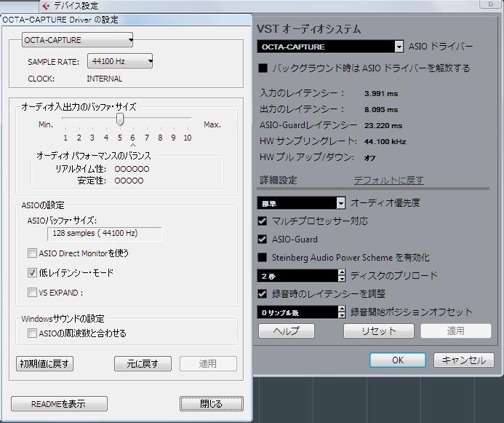
Task: Click the HW プルアップ/ダウン オフ value
Action: (x=369, y=158)
